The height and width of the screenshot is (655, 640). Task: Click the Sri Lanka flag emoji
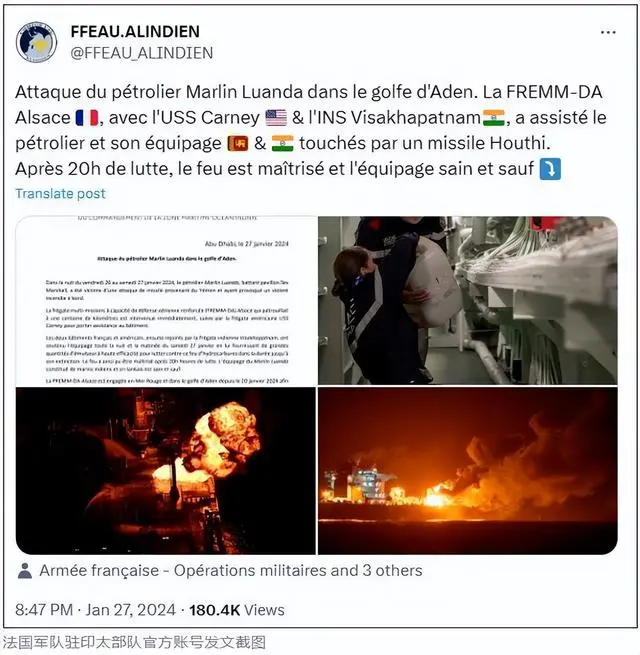point(238,143)
